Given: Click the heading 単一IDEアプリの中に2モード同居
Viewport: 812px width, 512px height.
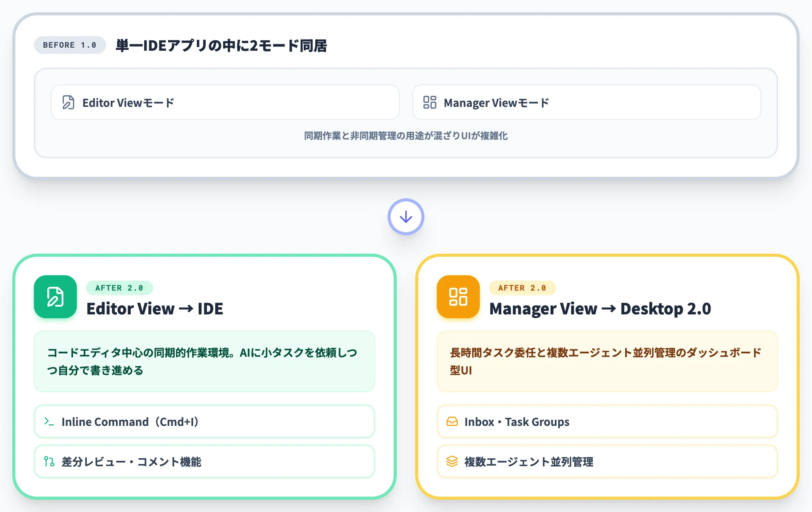Looking at the screenshot, I should click(221, 46).
